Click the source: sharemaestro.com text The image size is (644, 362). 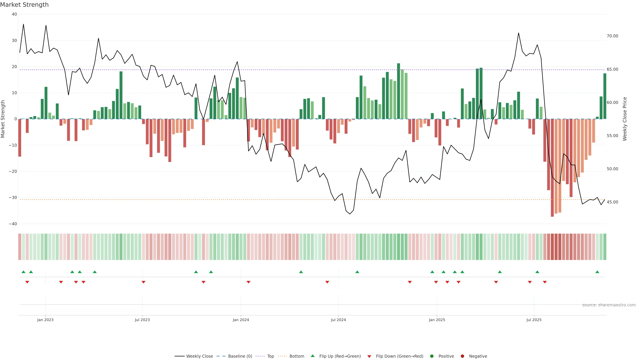tap(609, 305)
